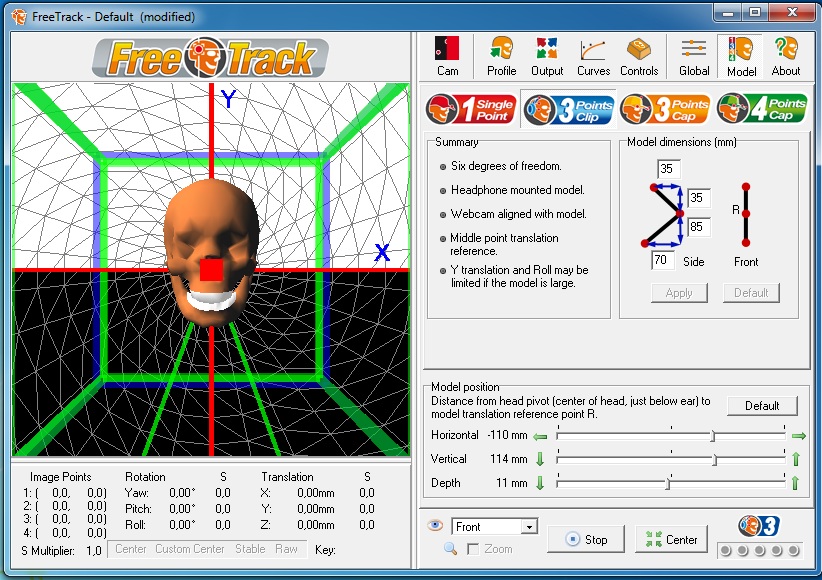Click the Side model diagram

662,215
